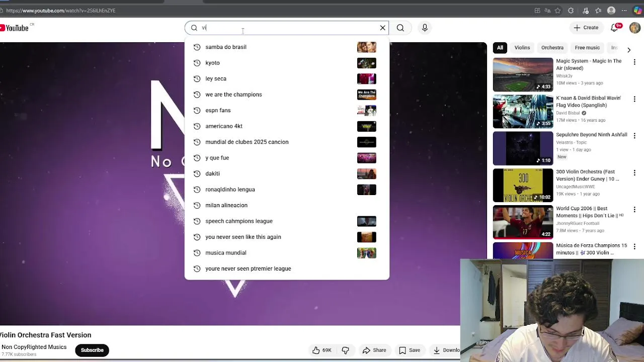
Task: Open options menu for 300 Violin Orchestra video
Action: [x=634, y=173]
